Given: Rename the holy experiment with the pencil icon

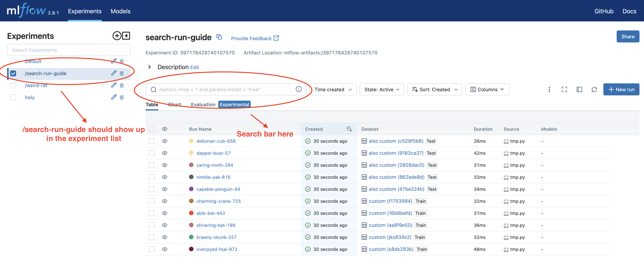Looking at the screenshot, I should coord(114,97).
